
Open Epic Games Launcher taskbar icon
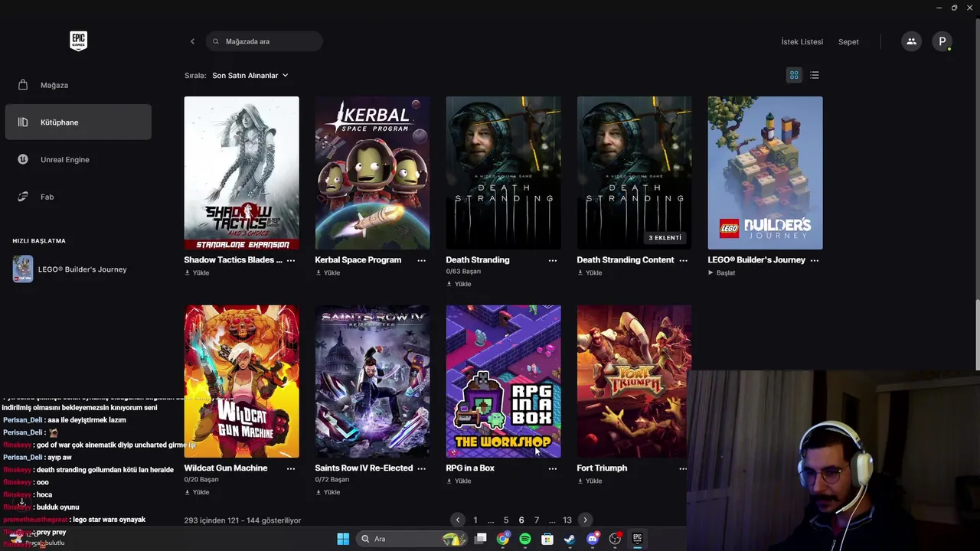click(x=637, y=539)
